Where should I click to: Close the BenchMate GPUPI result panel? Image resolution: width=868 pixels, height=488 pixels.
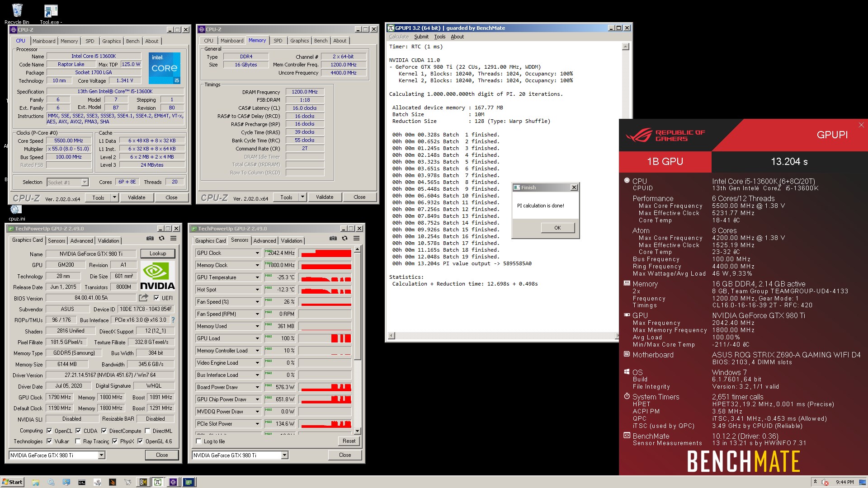click(861, 125)
